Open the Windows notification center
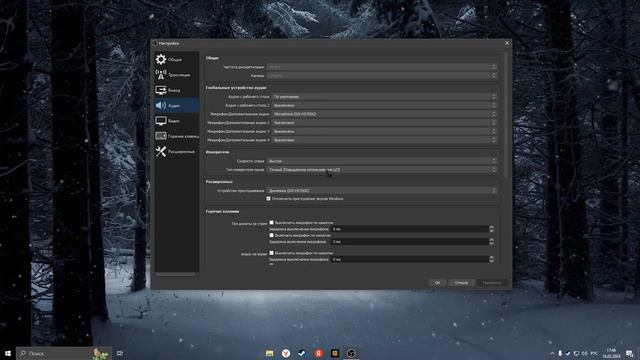The height and width of the screenshot is (360, 640). pos(630,353)
